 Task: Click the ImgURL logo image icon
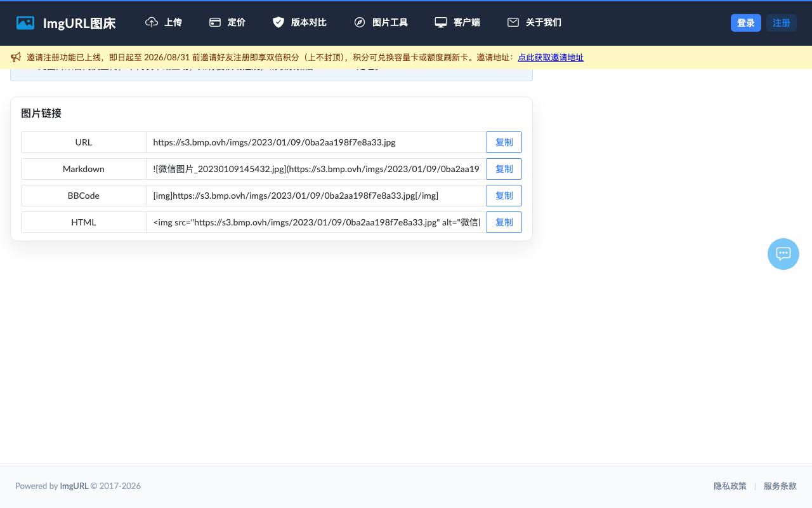point(25,23)
